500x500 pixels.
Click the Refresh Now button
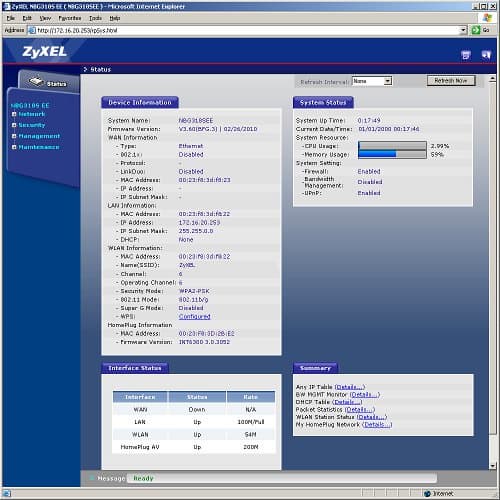451,81
